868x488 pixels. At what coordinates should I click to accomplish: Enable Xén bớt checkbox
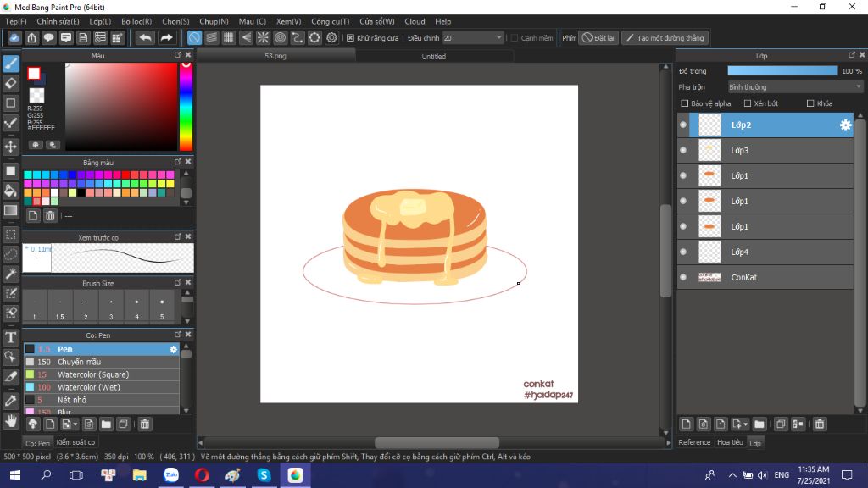click(x=748, y=103)
